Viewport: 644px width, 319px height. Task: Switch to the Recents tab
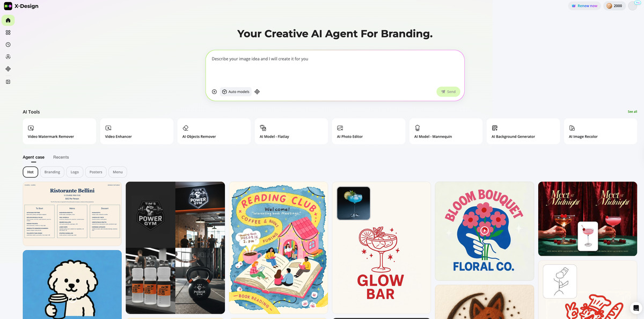tap(61, 157)
